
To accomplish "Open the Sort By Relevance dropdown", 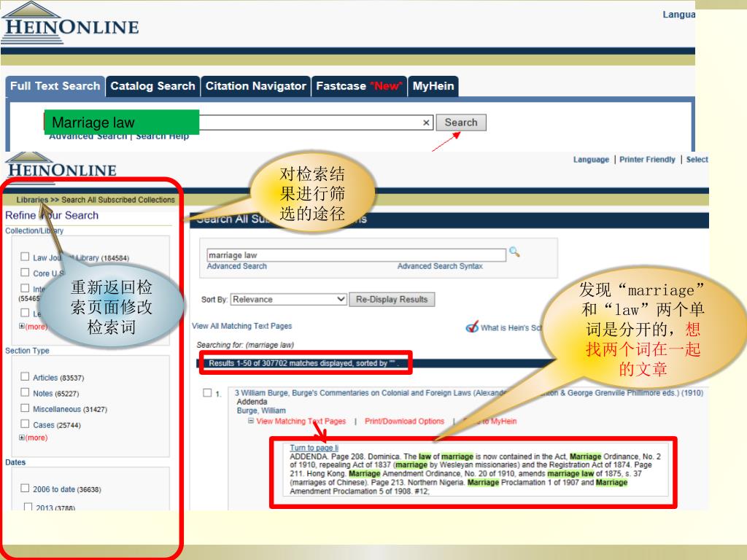I will coord(288,300).
